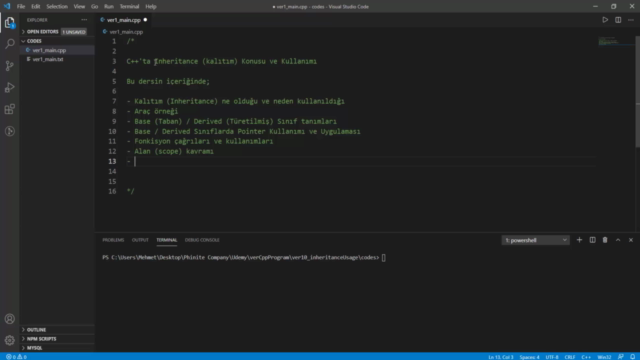Show errors and warnings count
Image resolution: width=640 pixels, height=360 pixels.
16,357
